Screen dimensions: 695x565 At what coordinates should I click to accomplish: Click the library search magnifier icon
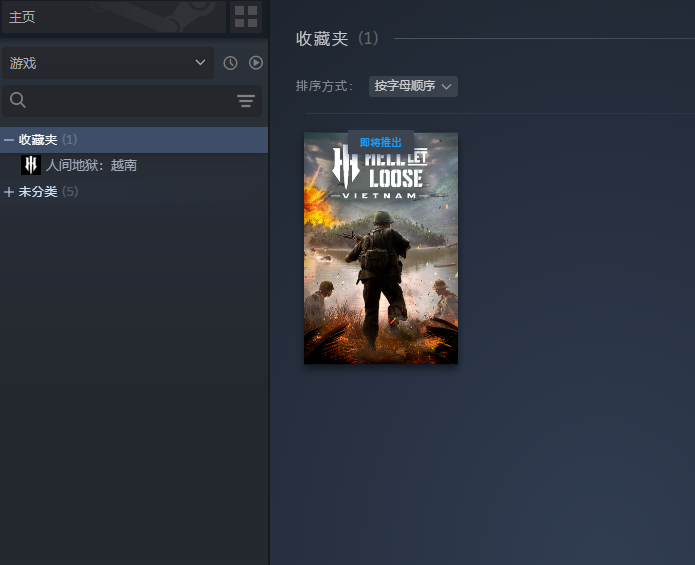(x=18, y=100)
